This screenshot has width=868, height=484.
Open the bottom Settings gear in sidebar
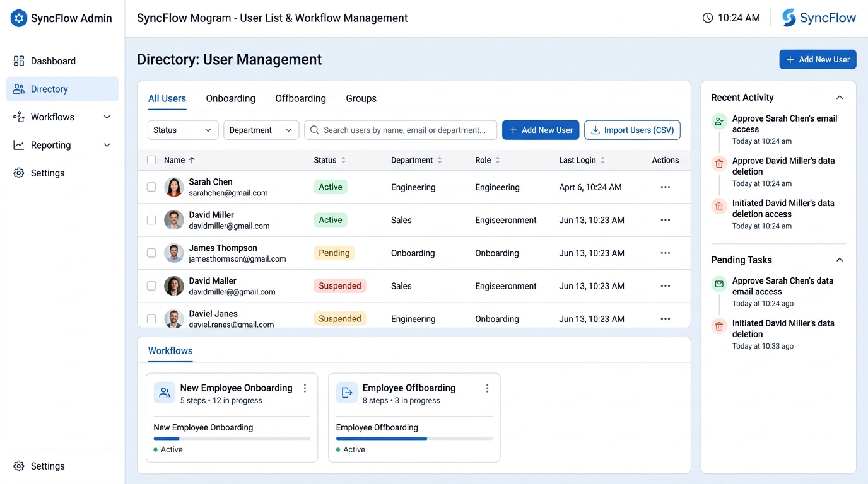[19, 466]
